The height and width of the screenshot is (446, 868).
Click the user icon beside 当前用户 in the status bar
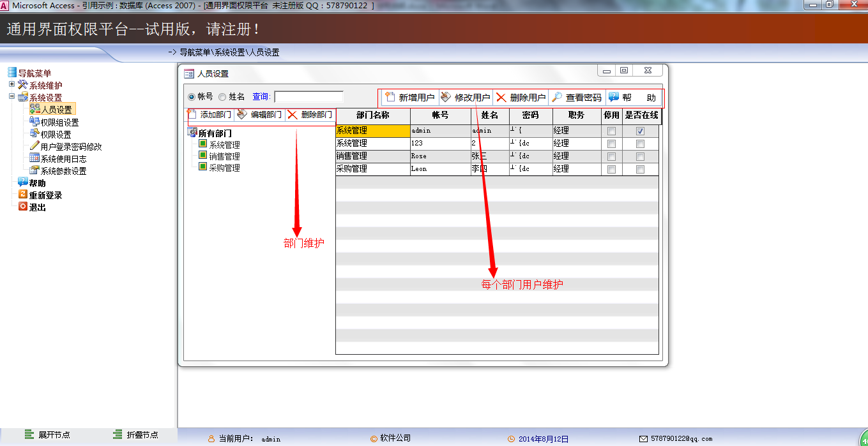point(211,439)
